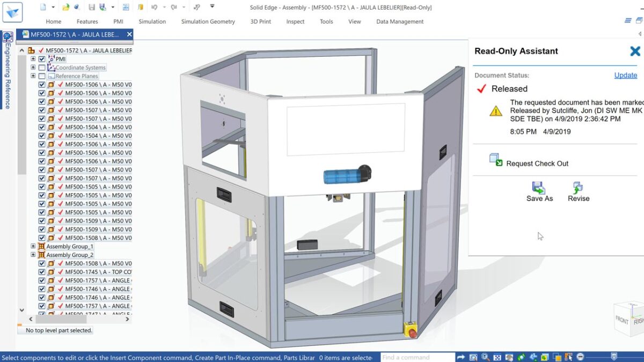Viewport: 644px width, 362px height.
Task: Expand the PMI tree node
Action: (33, 59)
